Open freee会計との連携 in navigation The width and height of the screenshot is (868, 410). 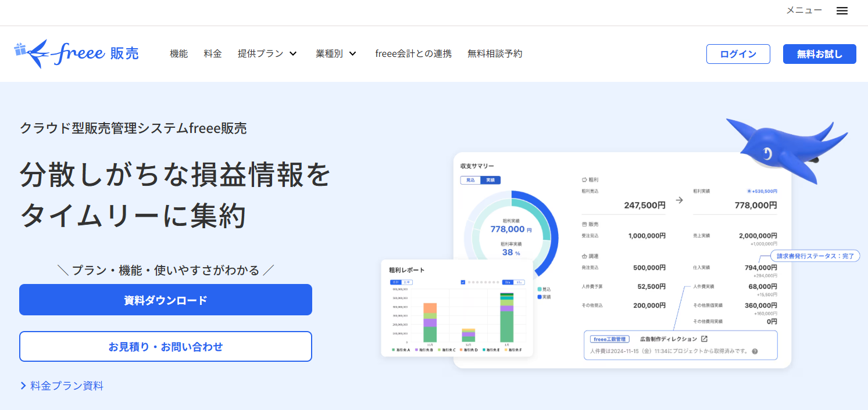click(x=413, y=53)
